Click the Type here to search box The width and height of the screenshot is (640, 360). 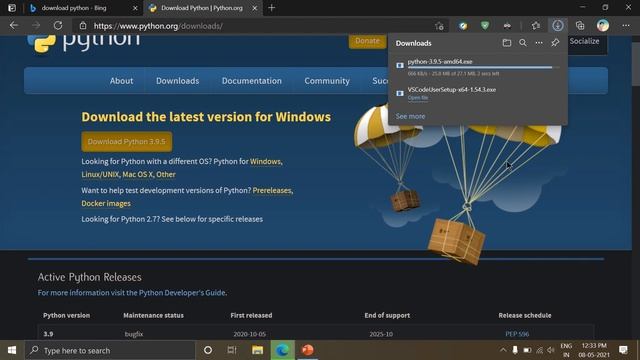[110, 350]
